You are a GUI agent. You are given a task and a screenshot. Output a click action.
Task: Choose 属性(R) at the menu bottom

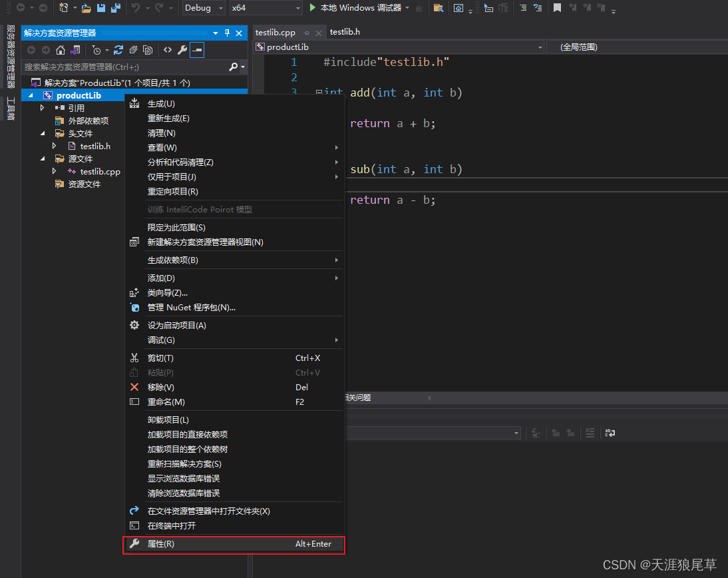pyautogui.click(x=234, y=544)
